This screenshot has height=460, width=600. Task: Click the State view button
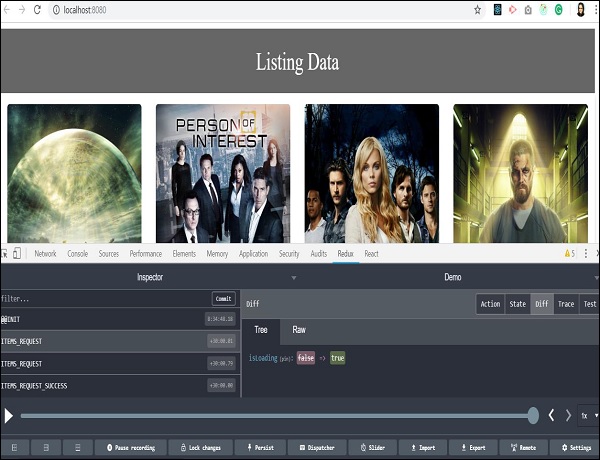tap(517, 304)
